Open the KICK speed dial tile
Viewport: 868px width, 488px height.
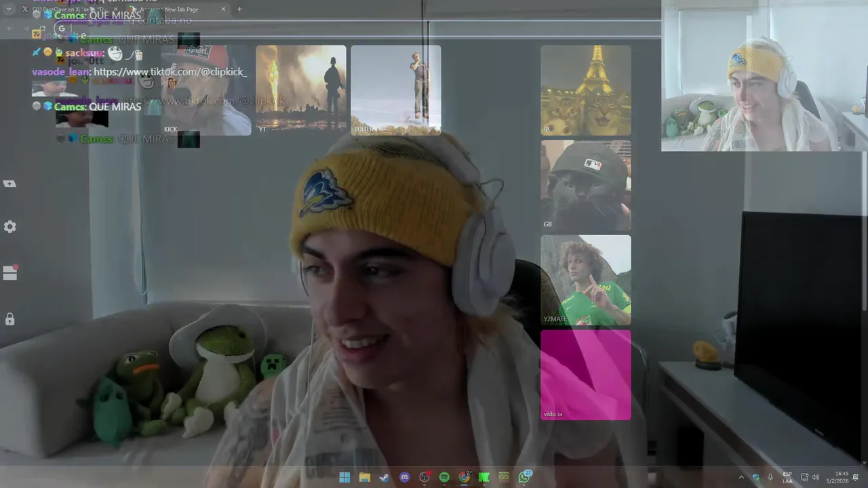(206, 90)
